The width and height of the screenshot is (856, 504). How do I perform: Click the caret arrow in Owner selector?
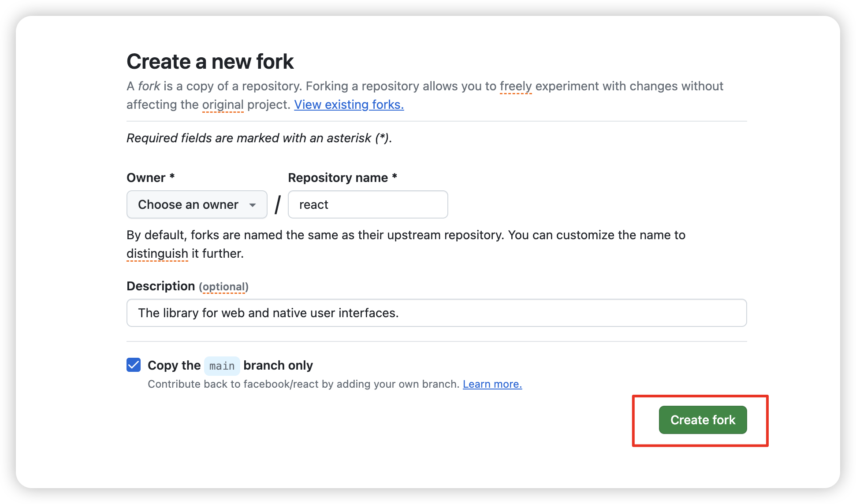point(253,205)
